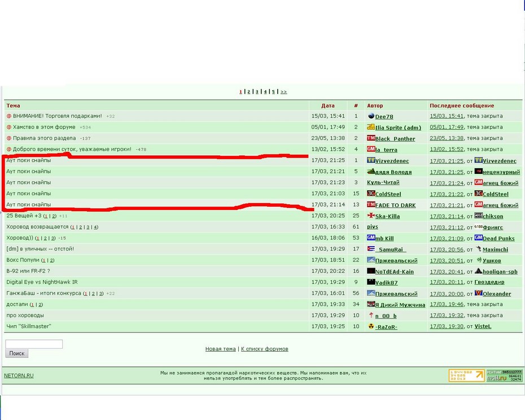Click the mail.ru rating banner in footer
Screen dimensions: 525x420
504,375
